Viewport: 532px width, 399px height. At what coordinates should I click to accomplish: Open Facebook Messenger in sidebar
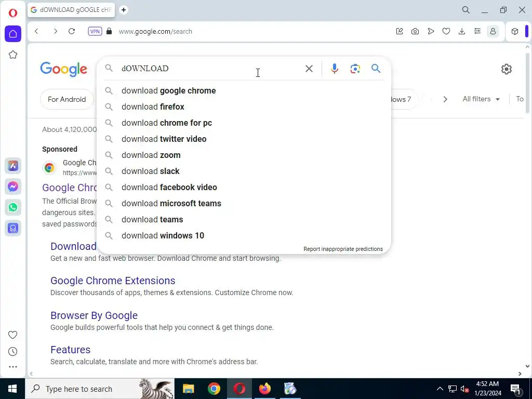(13, 187)
